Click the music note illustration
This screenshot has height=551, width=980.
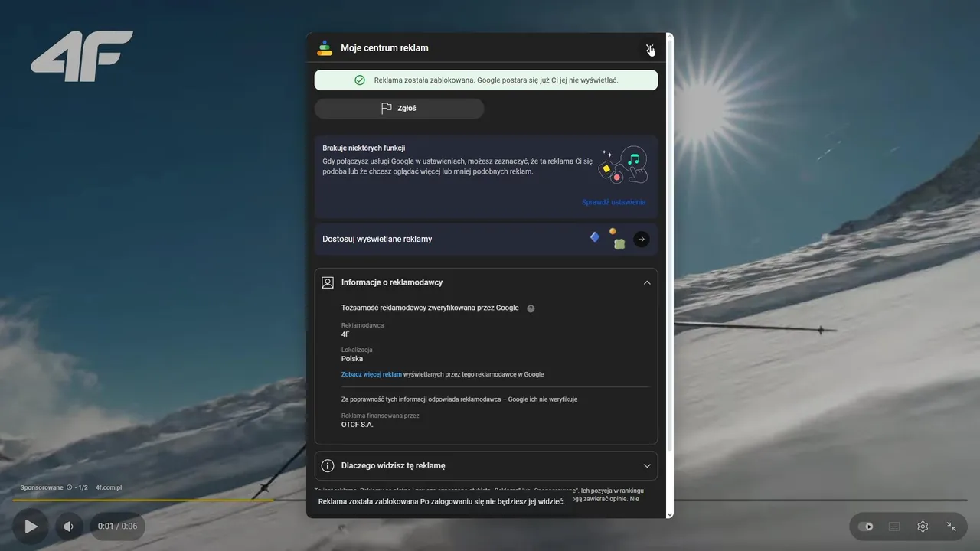[x=632, y=159]
